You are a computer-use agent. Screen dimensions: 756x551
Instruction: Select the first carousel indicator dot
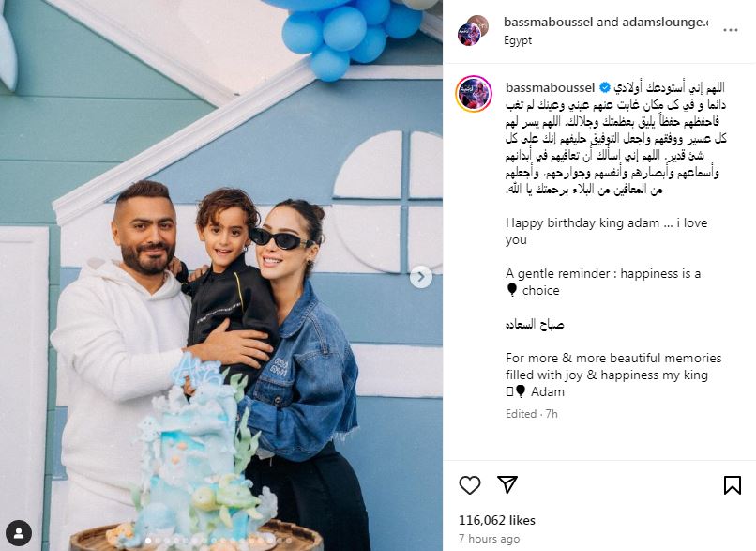[148, 541]
